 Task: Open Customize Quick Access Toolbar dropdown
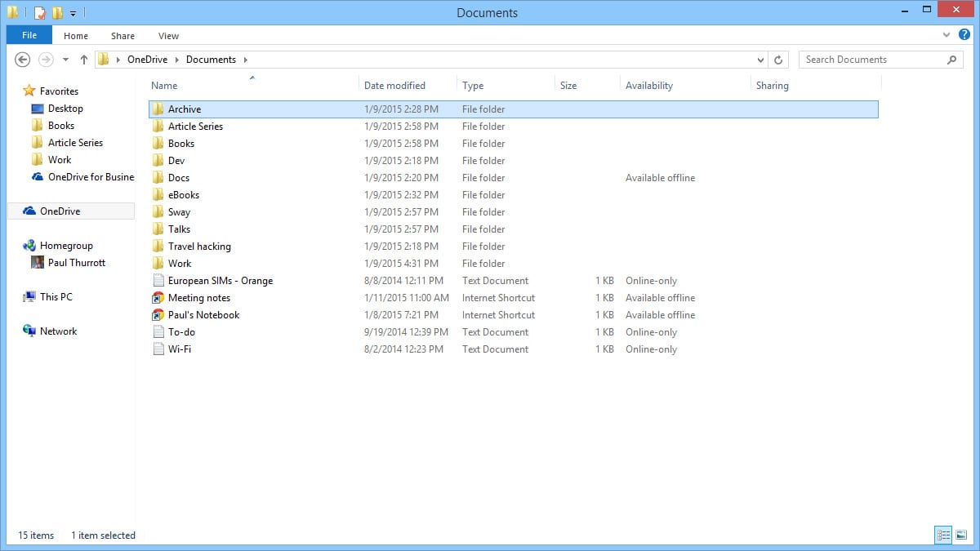pos(73,13)
